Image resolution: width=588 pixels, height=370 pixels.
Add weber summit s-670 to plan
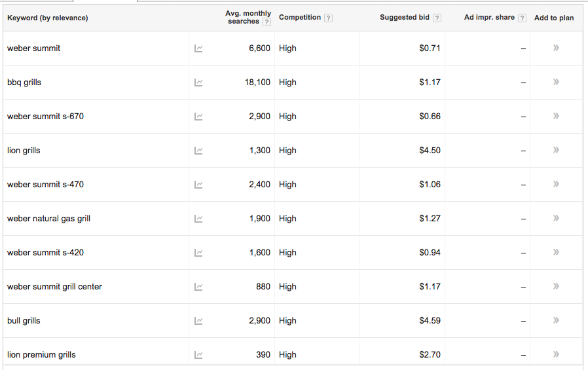click(556, 116)
